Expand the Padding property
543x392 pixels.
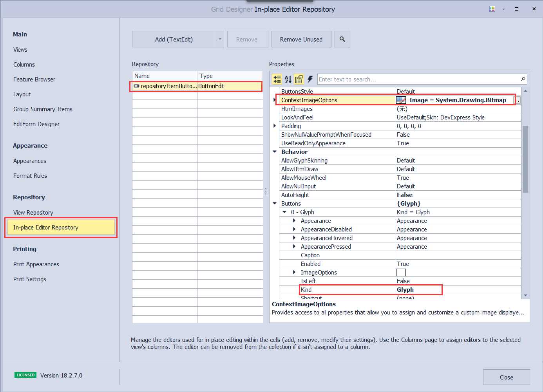click(275, 126)
